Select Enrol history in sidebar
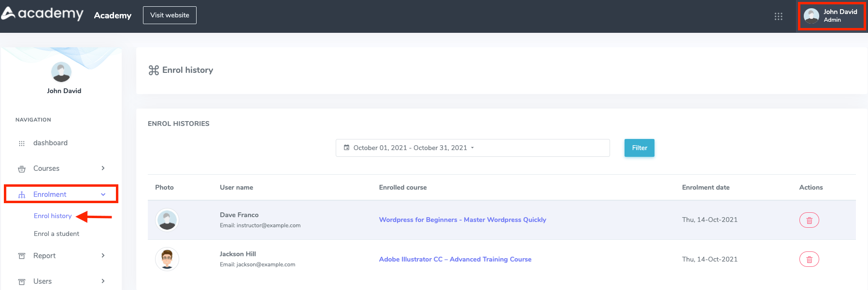 [53, 216]
